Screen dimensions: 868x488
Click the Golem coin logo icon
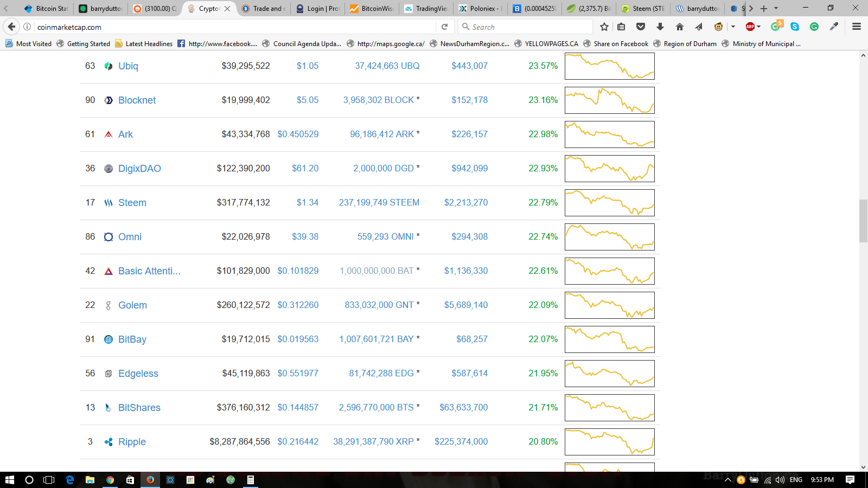pos(108,305)
